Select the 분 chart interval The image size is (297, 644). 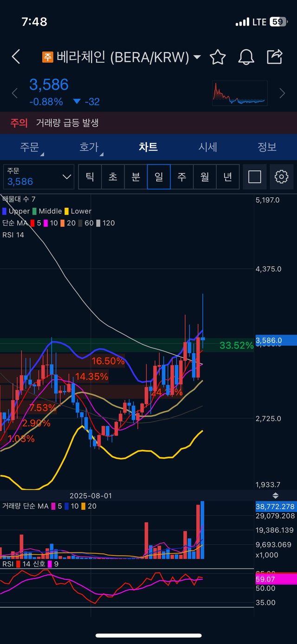136,177
